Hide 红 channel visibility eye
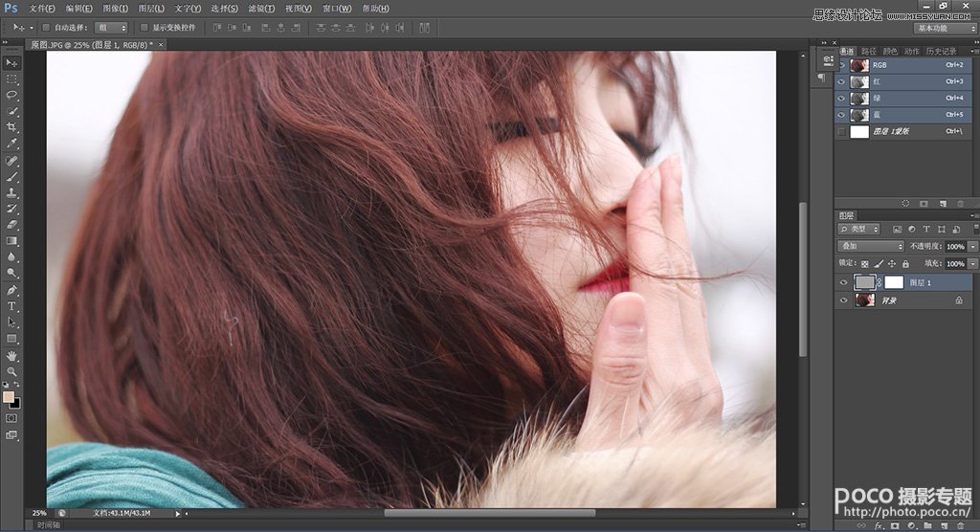 click(x=842, y=82)
